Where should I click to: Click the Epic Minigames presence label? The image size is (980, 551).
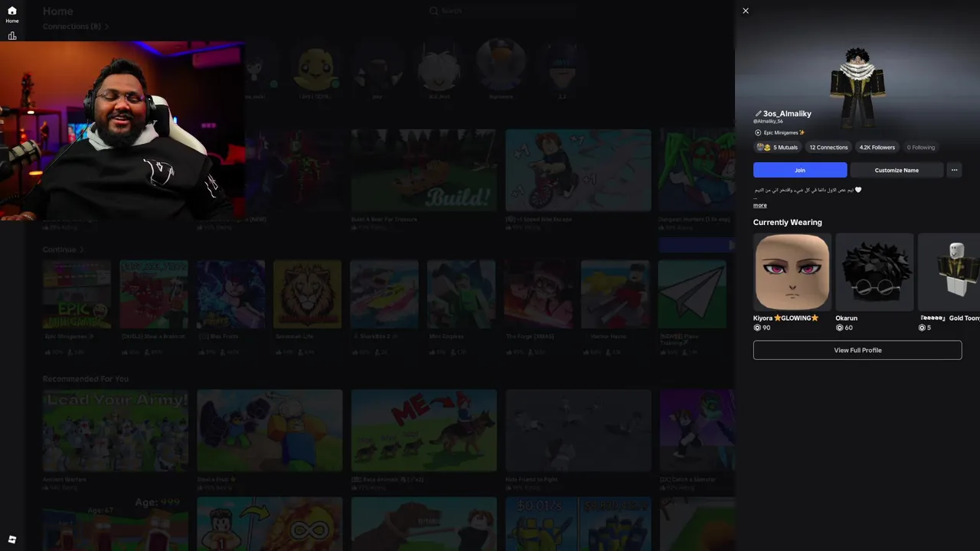[783, 132]
